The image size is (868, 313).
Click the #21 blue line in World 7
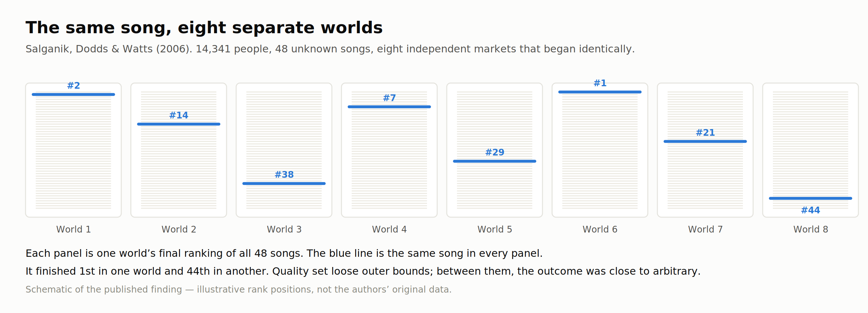(x=705, y=141)
